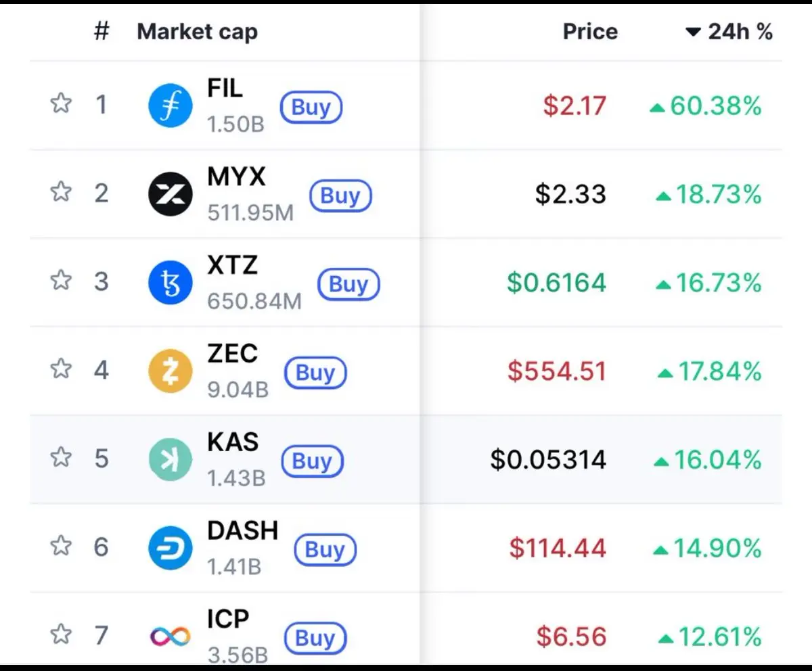812x671 pixels.
Task: Sort by the # rank column
Action: click(x=101, y=31)
